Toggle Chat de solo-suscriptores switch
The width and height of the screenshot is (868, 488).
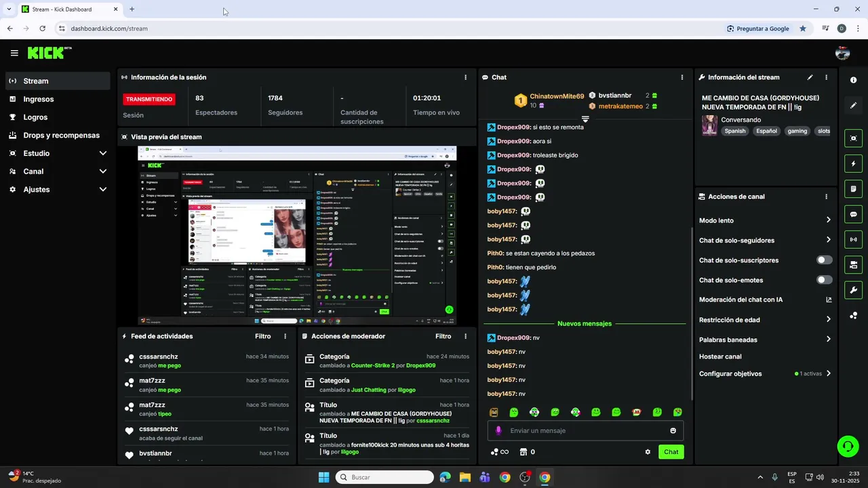(x=824, y=260)
